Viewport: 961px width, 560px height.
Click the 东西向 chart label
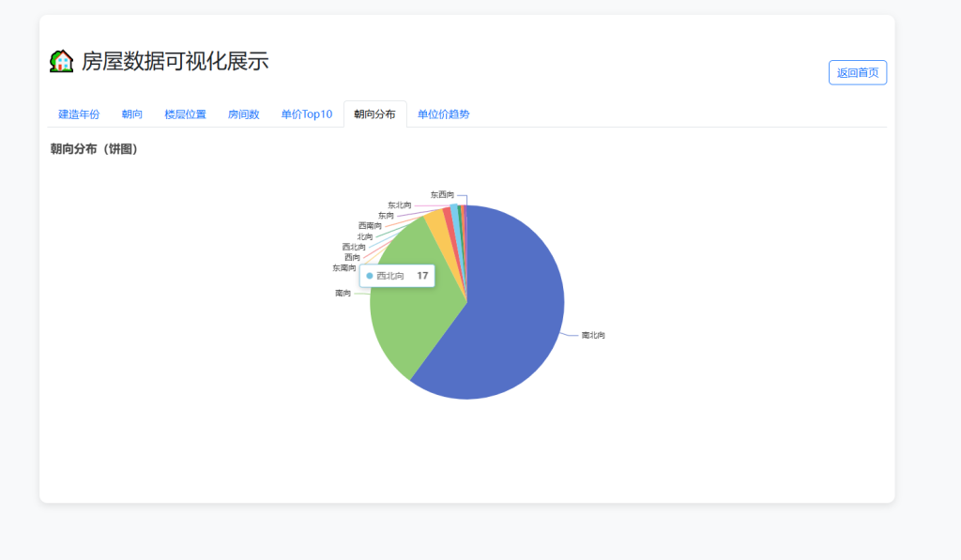coord(442,194)
